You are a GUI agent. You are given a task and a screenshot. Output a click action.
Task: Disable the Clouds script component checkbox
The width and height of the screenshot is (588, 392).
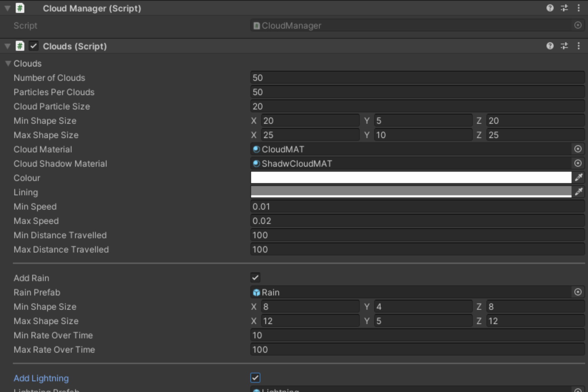click(33, 46)
